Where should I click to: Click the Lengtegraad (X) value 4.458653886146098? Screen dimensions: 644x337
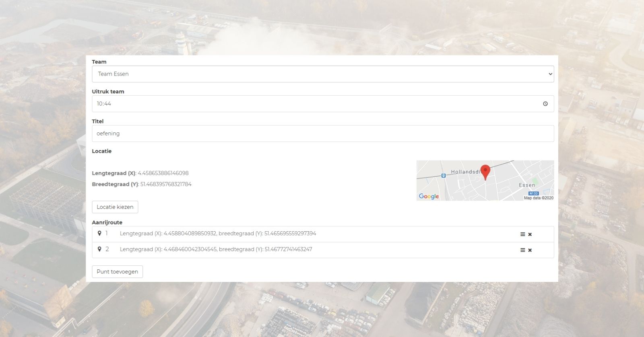click(x=163, y=173)
